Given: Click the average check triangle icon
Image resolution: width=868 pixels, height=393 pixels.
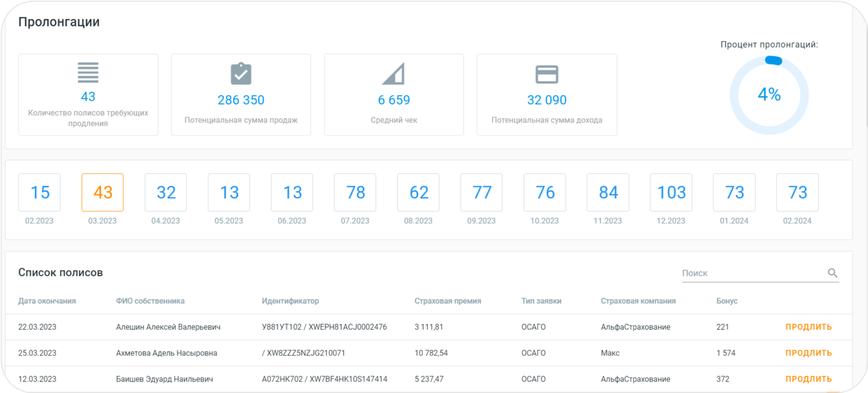Looking at the screenshot, I should [393, 73].
